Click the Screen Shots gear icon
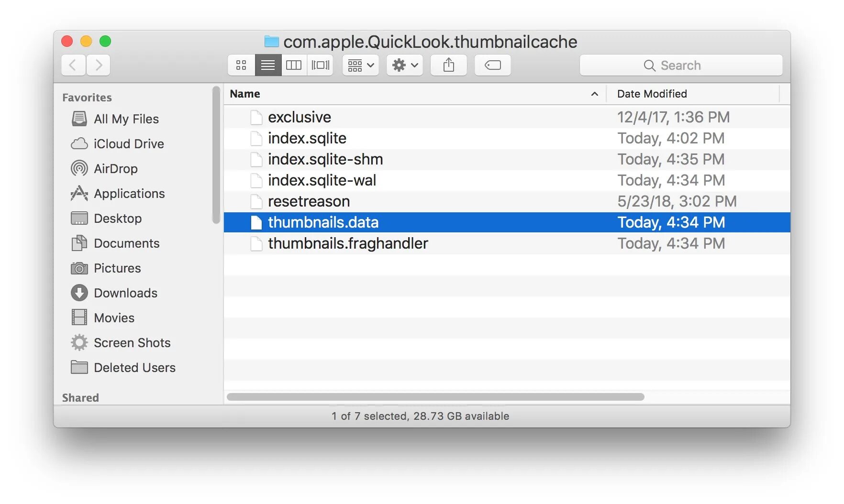The height and width of the screenshot is (504, 844). [79, 342]
